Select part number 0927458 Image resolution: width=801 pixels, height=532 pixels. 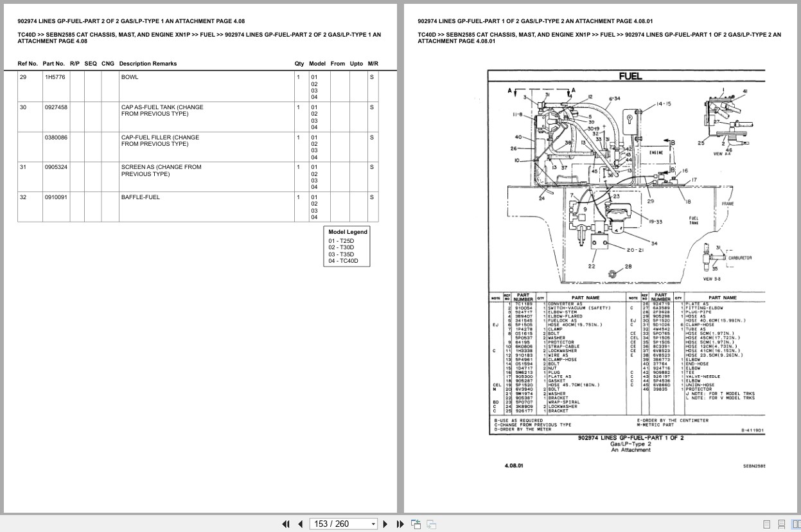coord(56,107)
